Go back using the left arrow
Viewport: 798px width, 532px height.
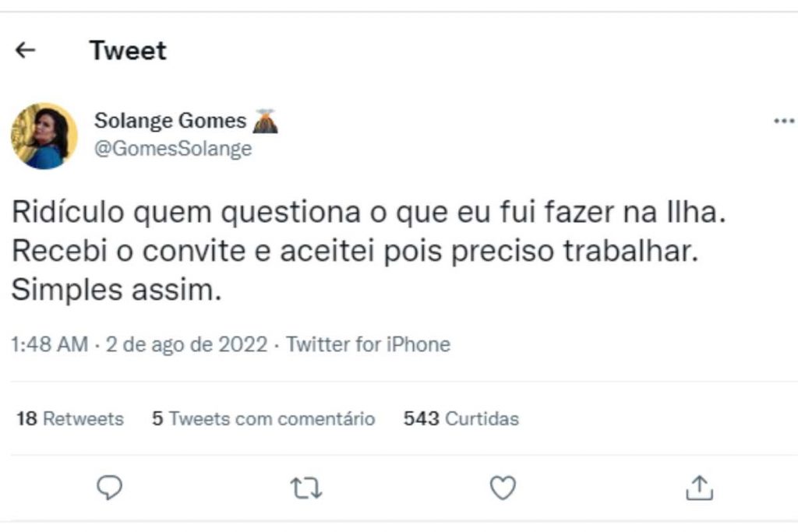pyautogui.click(x=26, y=51)
